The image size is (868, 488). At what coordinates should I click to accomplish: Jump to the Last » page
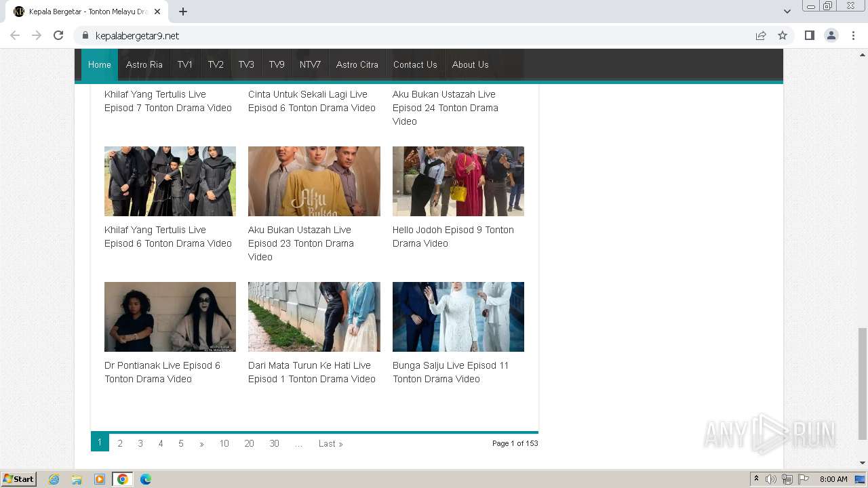[331, 443]
